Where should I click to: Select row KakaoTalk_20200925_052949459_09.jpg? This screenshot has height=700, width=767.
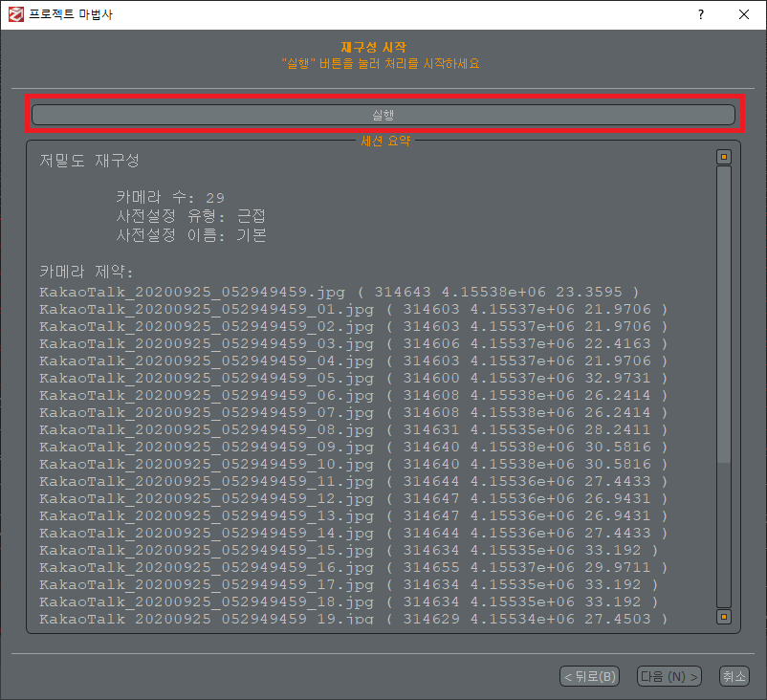pyautogui.click(x=353, y=448)
